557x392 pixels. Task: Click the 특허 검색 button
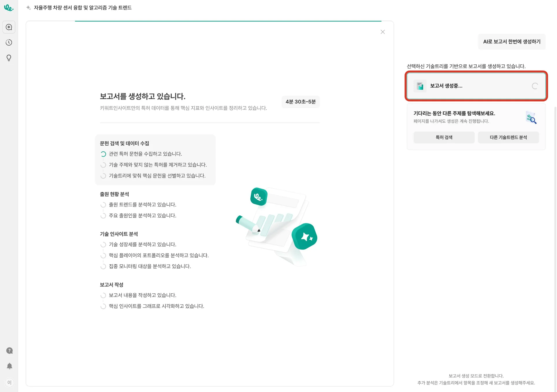pos(444,138)
